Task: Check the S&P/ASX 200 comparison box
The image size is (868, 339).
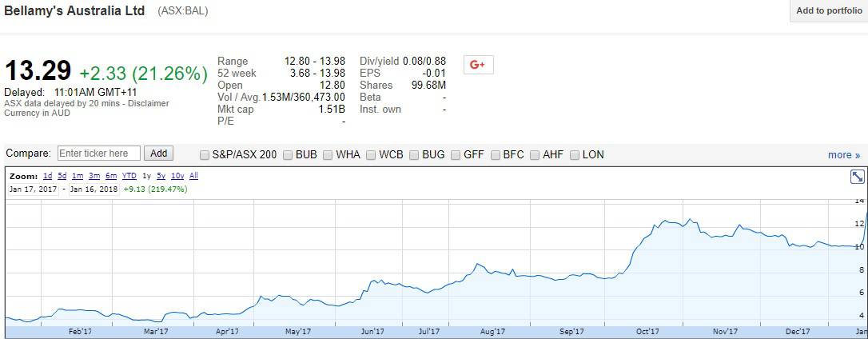Action: click(205, 155)
